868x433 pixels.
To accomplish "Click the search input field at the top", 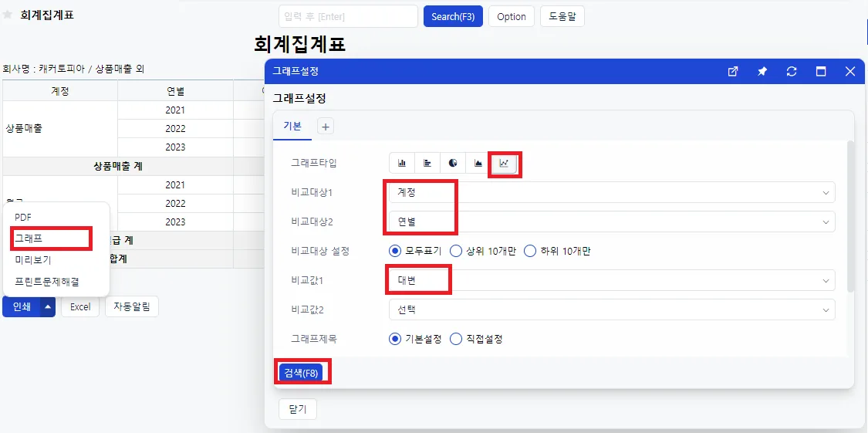I will click(348, 17).
